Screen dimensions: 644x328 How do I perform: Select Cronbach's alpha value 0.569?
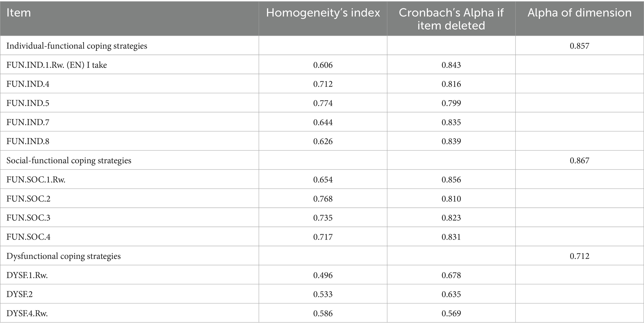451,313
